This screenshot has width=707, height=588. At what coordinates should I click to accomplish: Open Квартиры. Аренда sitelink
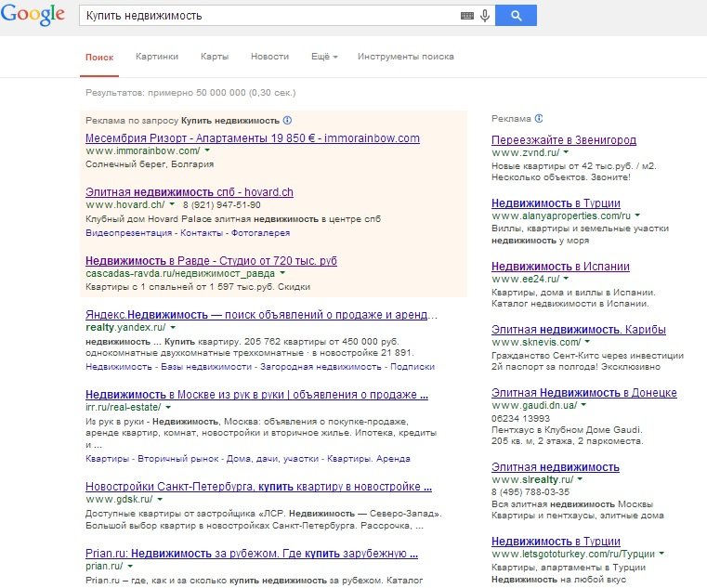[369, 459]
